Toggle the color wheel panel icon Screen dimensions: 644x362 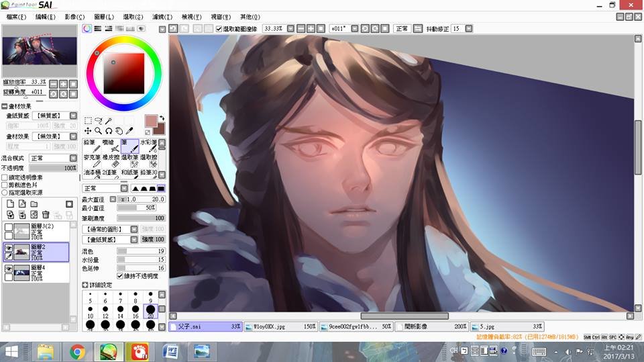point(87,28)
